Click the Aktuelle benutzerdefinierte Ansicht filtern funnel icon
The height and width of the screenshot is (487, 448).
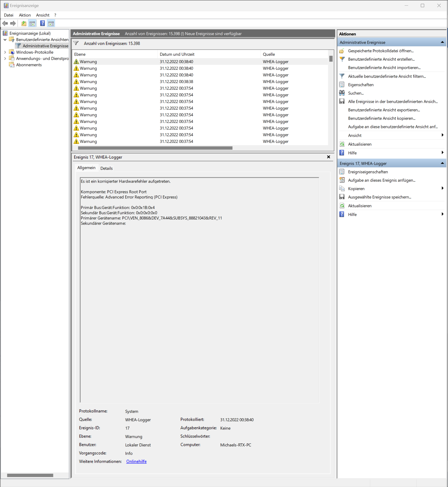pyautogui.click(x=342, y=76)
